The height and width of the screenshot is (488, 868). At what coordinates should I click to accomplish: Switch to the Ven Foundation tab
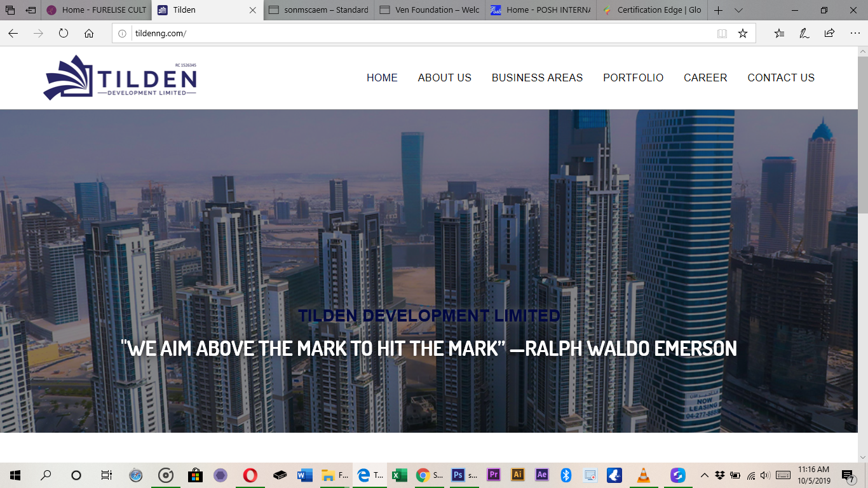430,10
